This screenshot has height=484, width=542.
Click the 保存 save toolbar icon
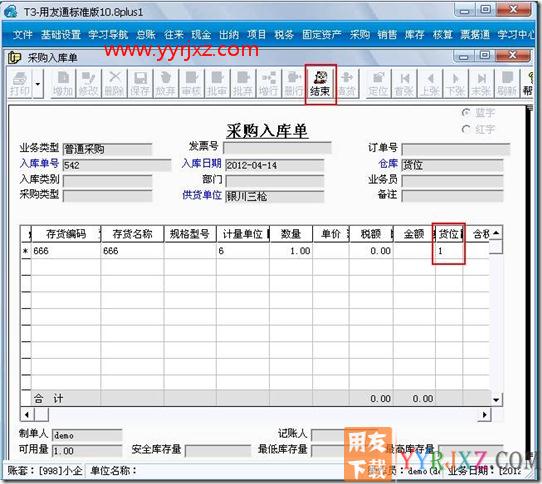(x=140, y=84)
